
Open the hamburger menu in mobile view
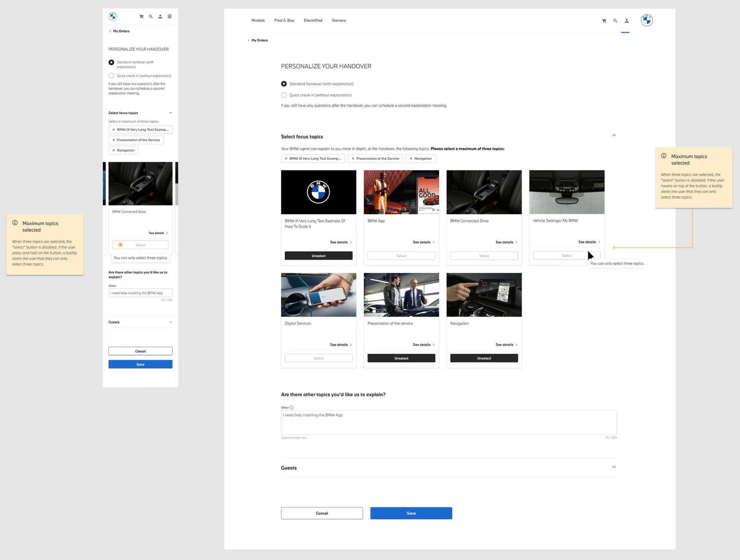coord(170,17)
